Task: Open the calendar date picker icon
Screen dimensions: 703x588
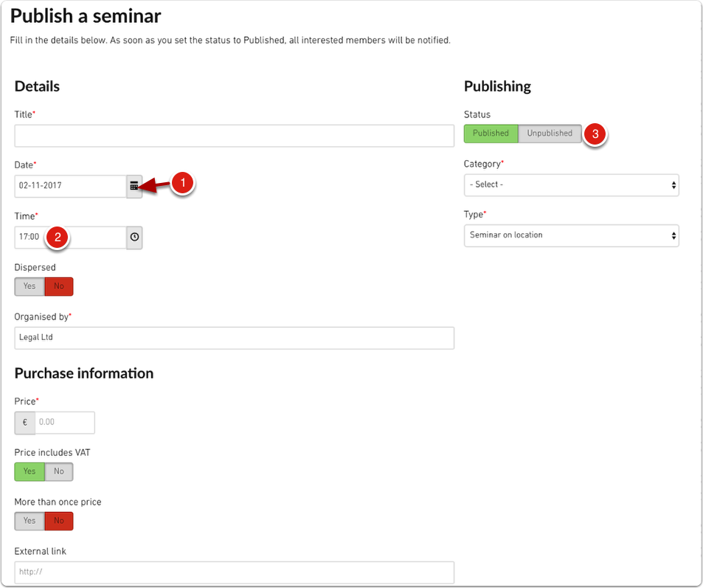Action: click(x=134, y=187)
